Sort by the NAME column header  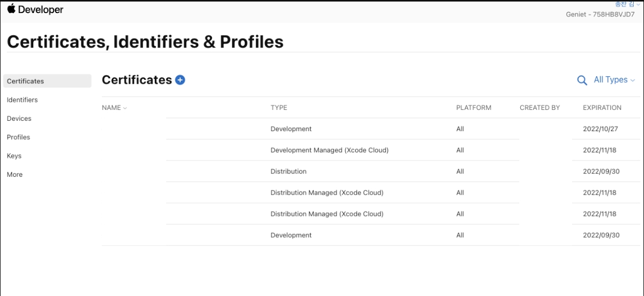coord(114,108)
